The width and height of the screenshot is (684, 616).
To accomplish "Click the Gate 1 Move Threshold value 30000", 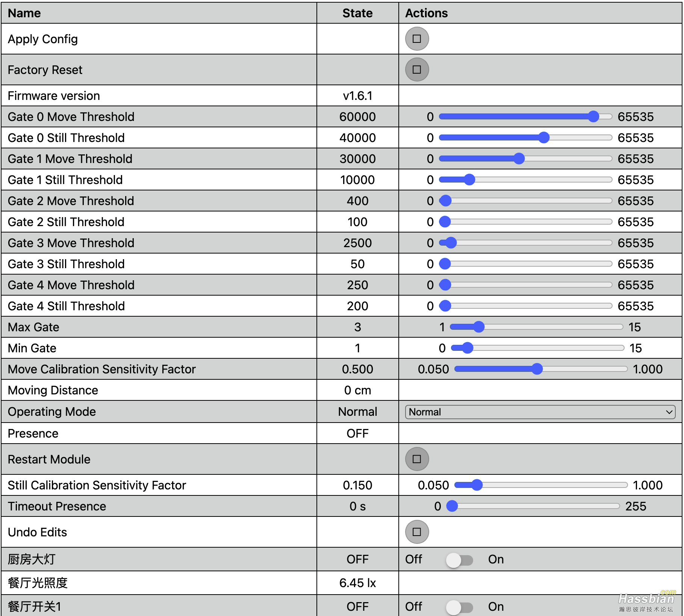I will pos(357,159).
